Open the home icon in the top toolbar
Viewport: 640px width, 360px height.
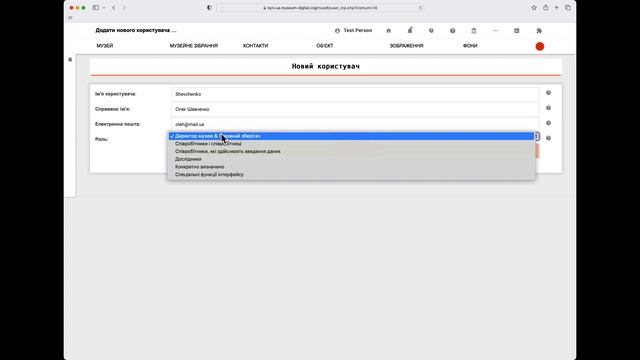(389, 31)
